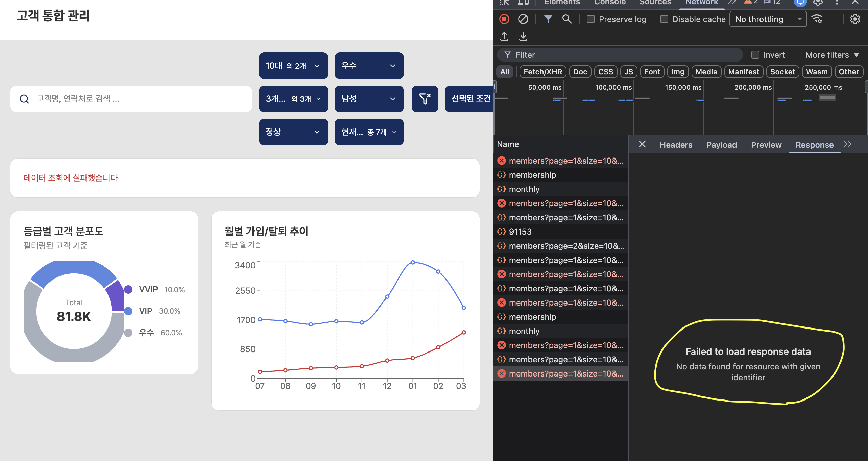Clear the network requests list
This screenshot has height=461, width=868.
[523, 19]
